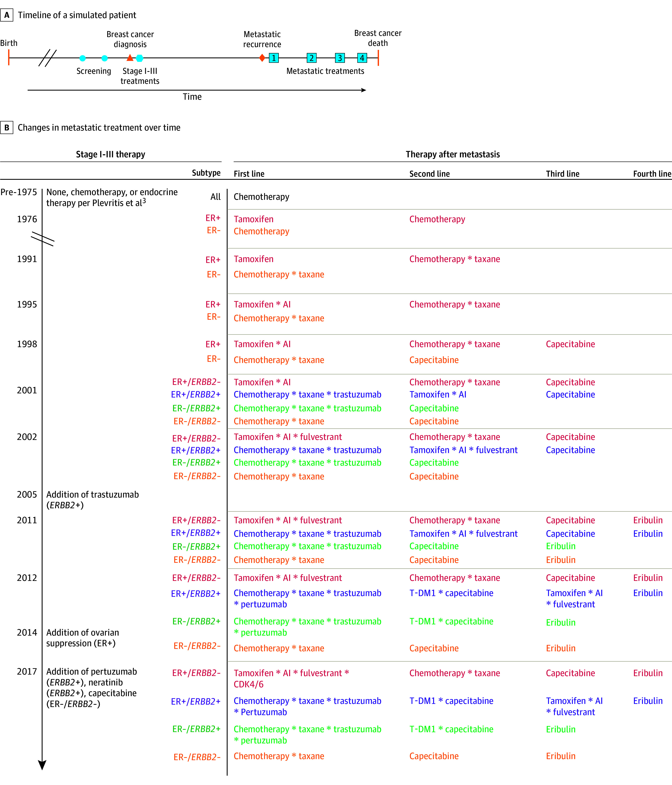Click the first cyan screening circle
The height and width of the screenshot is (785, 672).
[x=83, y=58]
